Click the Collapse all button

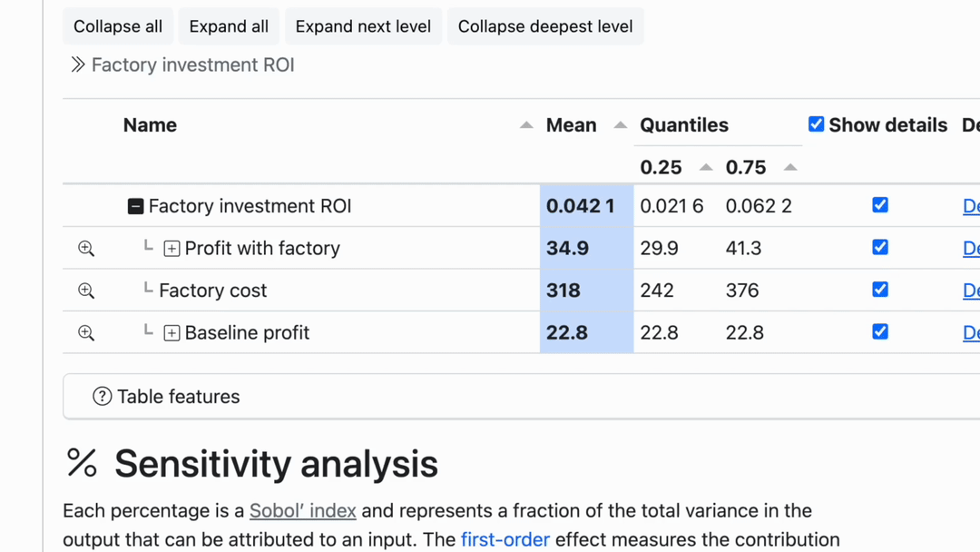click(118, 26)
